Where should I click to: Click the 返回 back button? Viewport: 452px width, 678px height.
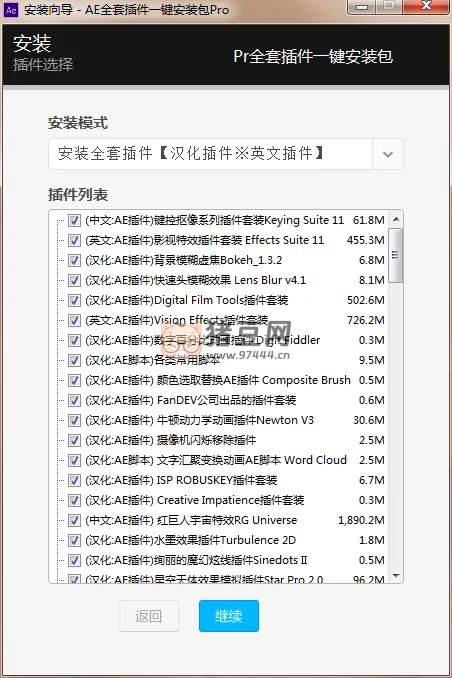pos(149,616)
